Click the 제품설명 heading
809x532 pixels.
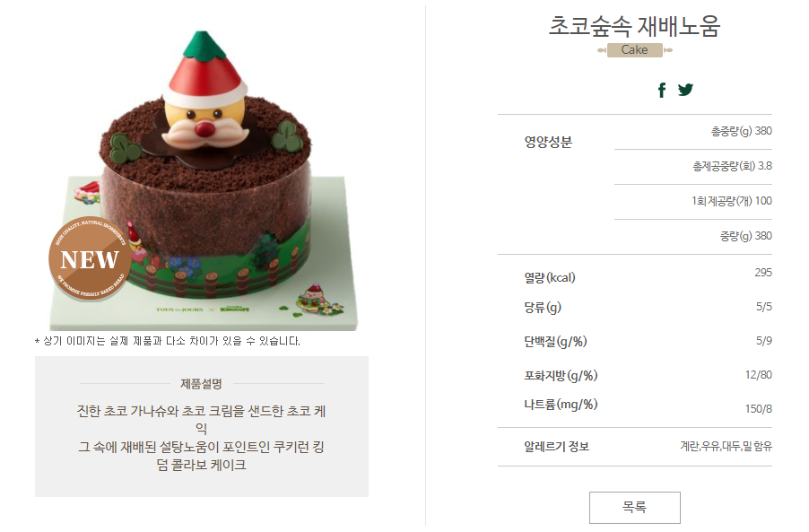pyautogui.click(x=201, y=383)
